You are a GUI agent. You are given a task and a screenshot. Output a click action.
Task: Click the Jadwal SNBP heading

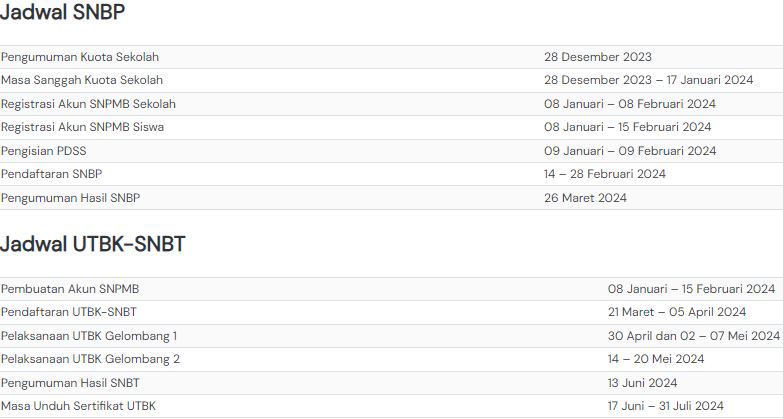click(63, 13)
